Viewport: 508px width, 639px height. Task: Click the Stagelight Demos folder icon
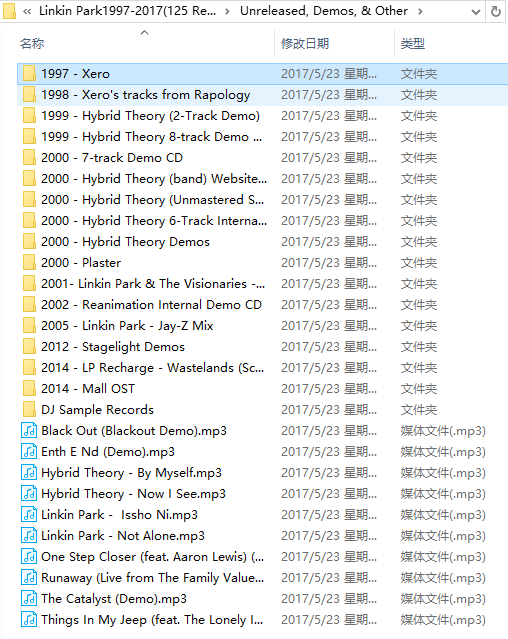(29, 346)
